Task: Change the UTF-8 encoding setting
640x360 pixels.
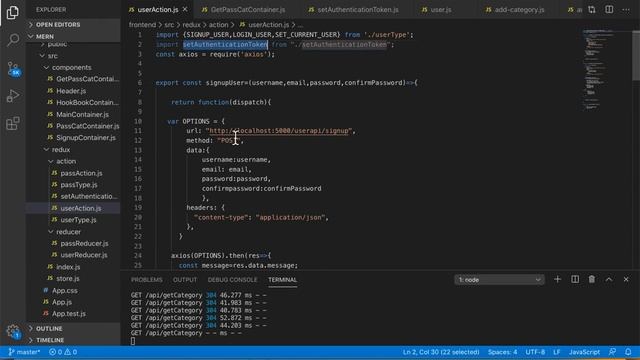Action: pos(535,352)
